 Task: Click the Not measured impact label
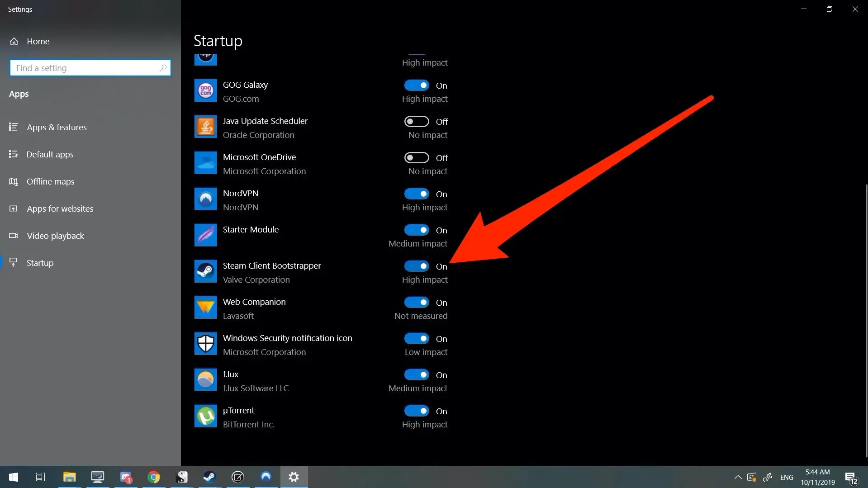pos(421,316)
